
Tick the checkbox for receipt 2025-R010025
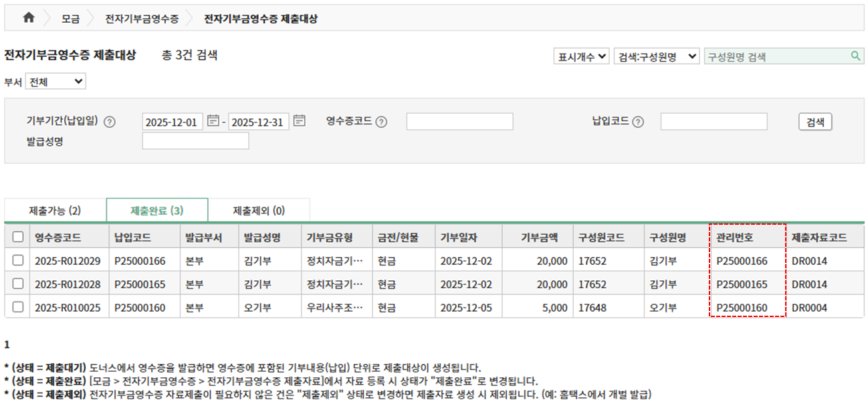click(17, 307)
